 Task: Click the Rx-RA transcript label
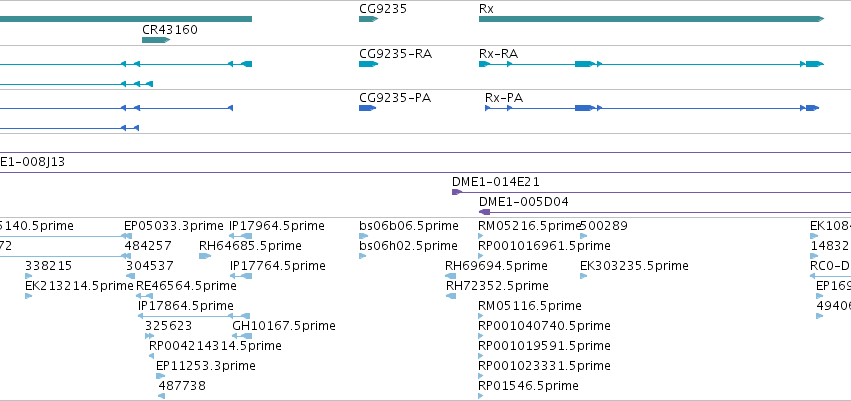click(x=498, y=54)
